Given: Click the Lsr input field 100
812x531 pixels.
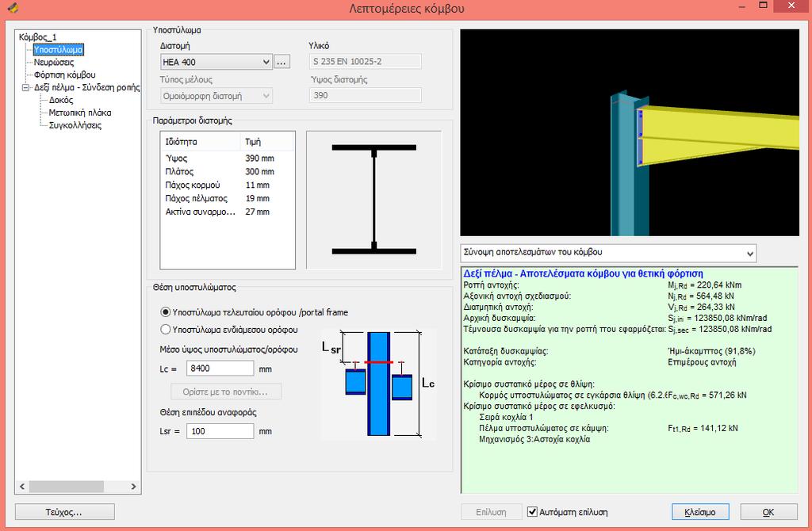Looking at the screenshot, I should click(220, 431).
